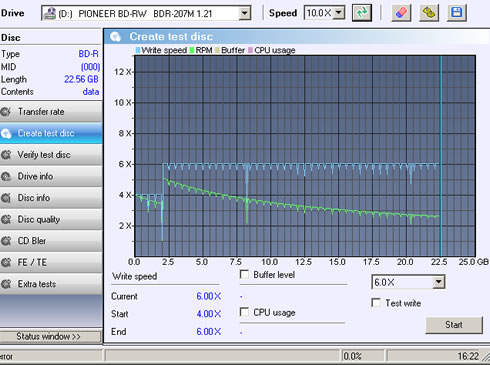Screen dimensions: 490x365
Task: Tick the Test write checkbox
Action: (376, 303)
